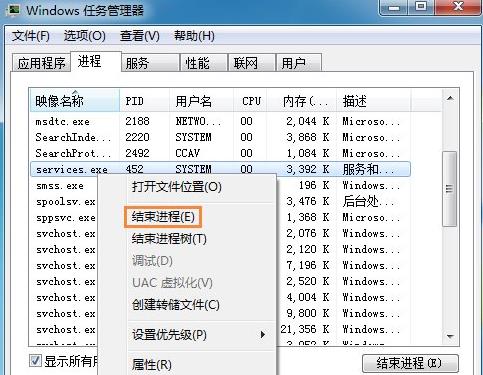The height and width of the screenshot is (375, 483).
Task: Switch to the 应用程序 tab
Action: (41, 63)
